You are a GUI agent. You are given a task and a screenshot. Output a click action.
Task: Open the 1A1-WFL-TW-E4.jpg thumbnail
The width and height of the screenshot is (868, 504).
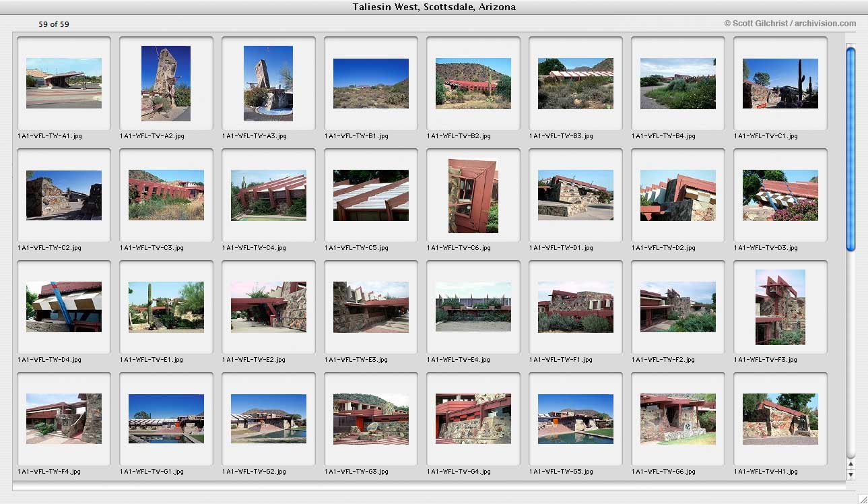[x=473, y=307]
